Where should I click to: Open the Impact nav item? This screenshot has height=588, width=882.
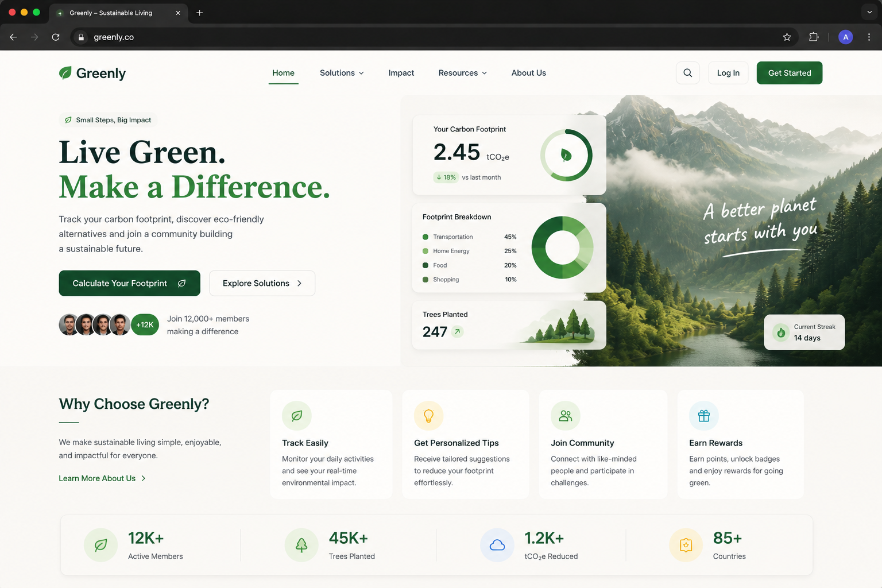tap(401, 73)
